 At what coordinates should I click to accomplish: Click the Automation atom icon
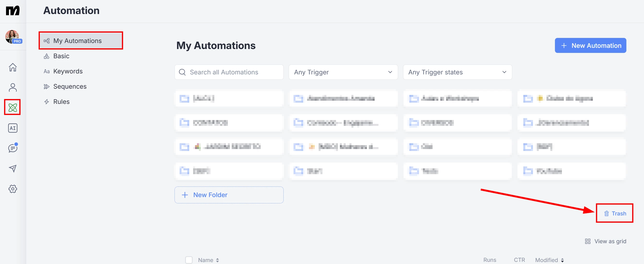[13, 107]
